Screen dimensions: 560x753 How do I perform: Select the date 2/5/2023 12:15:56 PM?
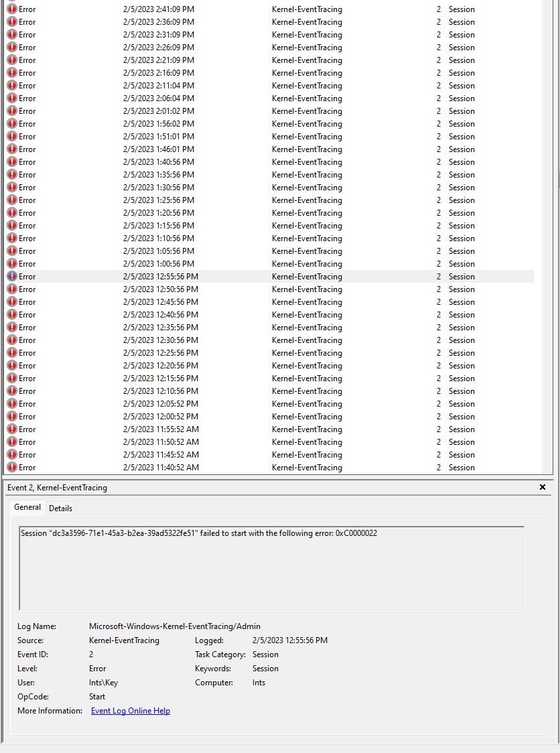coord(160,379)
